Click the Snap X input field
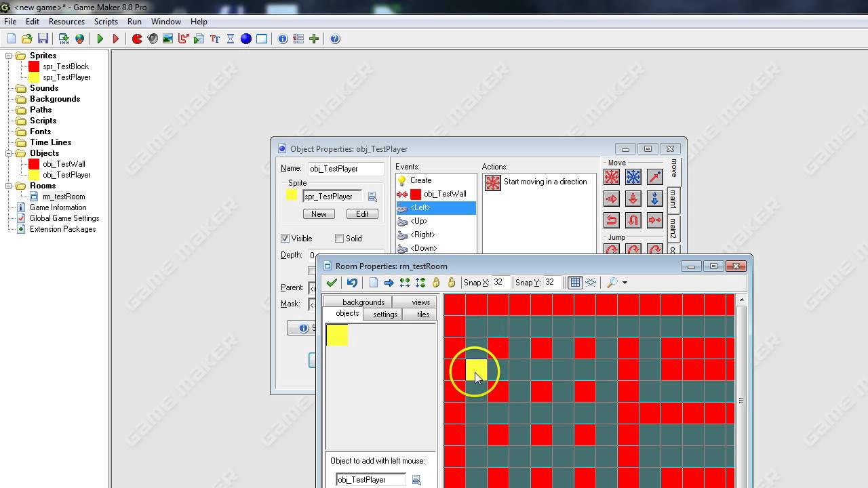This screenshot has width=868, height=488. [x=502, y=283]
